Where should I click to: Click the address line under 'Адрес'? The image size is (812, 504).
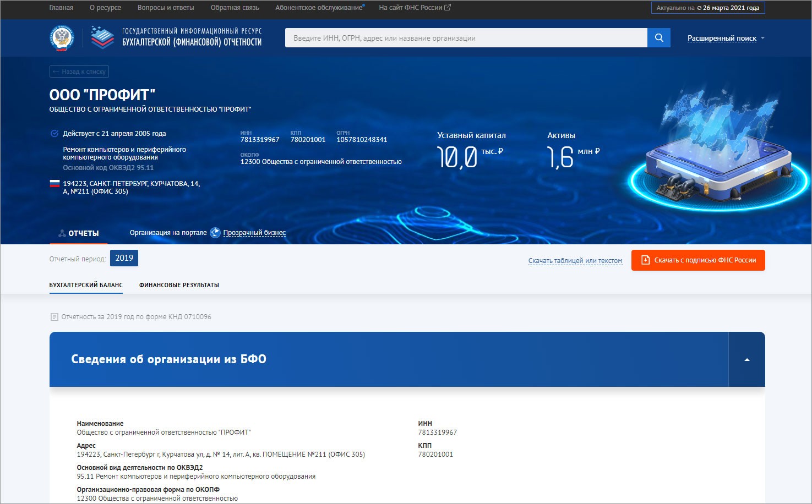[x=221, y=454]
